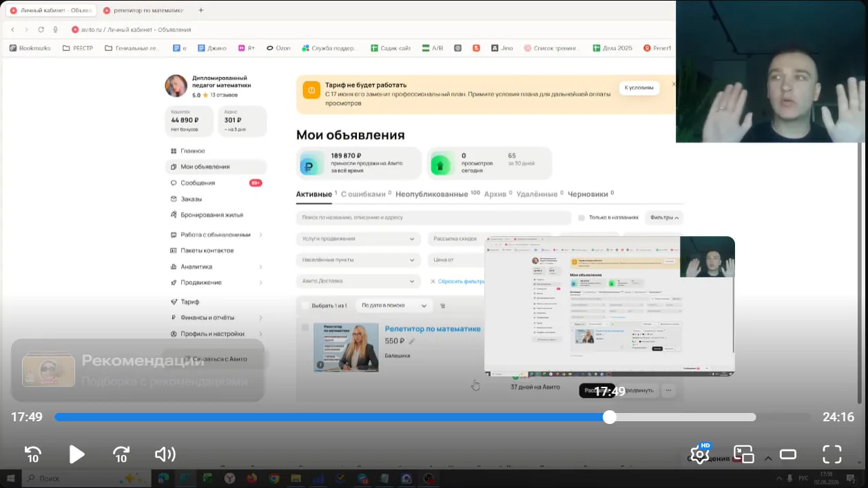This screenshot has width=868, height=488.
Task: Mute the video volume
Action: tap(165, 454)
